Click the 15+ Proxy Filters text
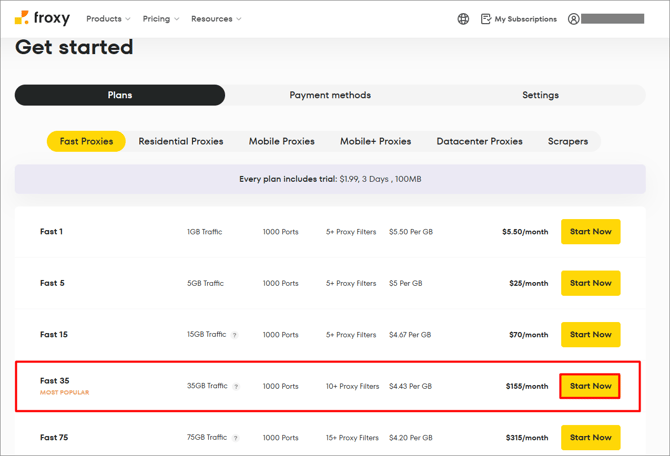The width and height of the screenshot is (670, 456). coord(352,438)
